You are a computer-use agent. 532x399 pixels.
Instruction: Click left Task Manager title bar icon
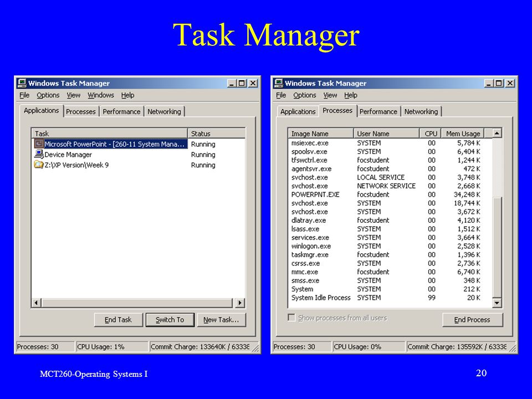[x=22, y=83]
